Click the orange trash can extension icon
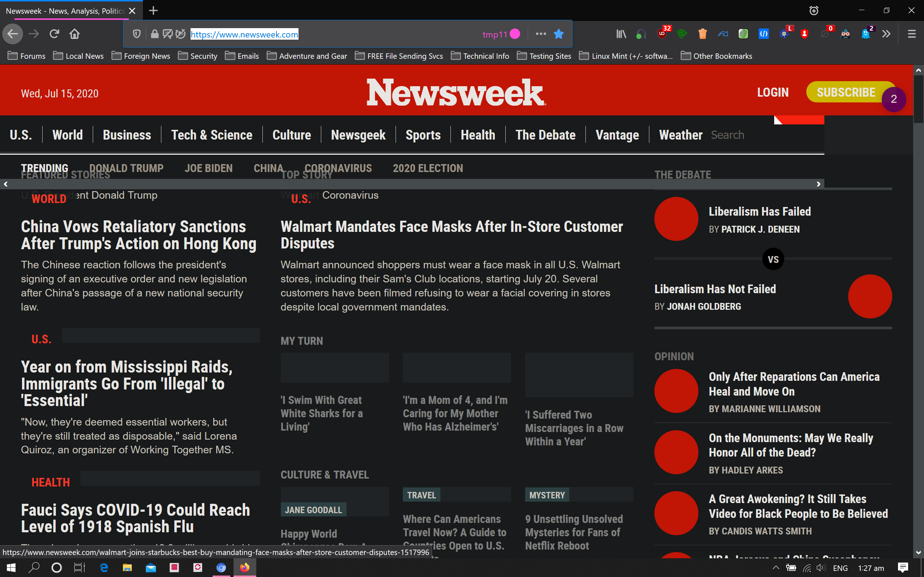Image resolution: width=924 pixels, height=577 pixels. click(702, 34)
